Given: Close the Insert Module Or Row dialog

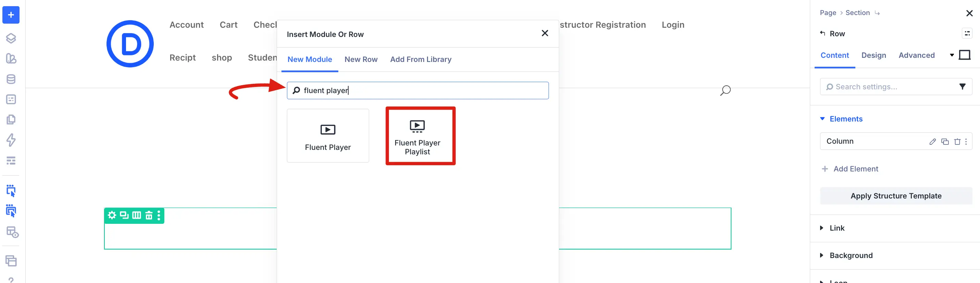Looking at the screenshot, I should coord(545,34).
